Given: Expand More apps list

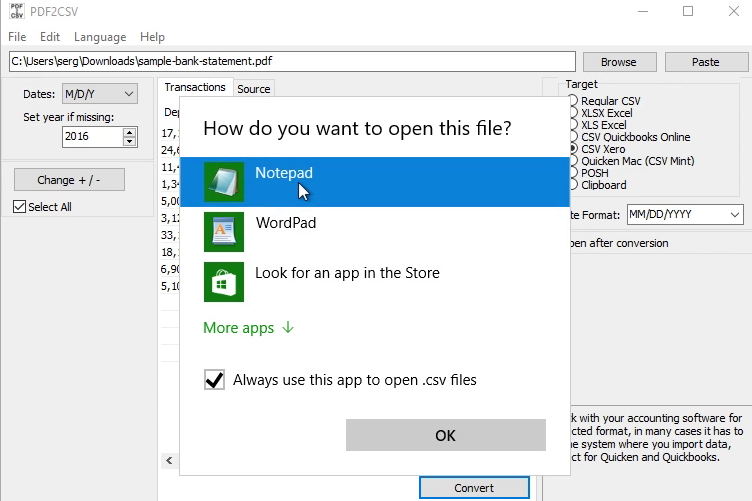Looking at the screenshot, I should [248, 328].
